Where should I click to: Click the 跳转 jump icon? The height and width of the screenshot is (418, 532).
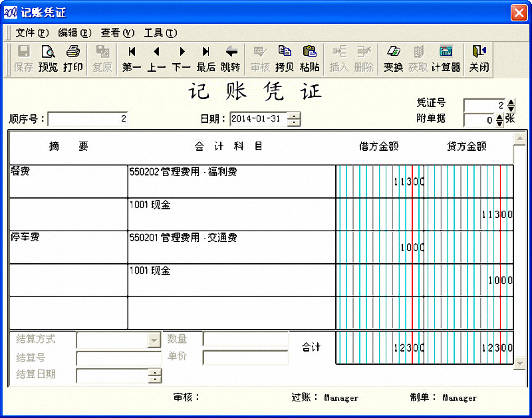(x=231, y=59)
